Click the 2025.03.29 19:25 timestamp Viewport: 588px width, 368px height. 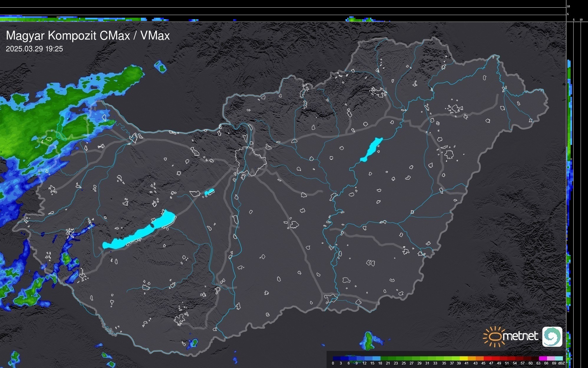(34, 49)
